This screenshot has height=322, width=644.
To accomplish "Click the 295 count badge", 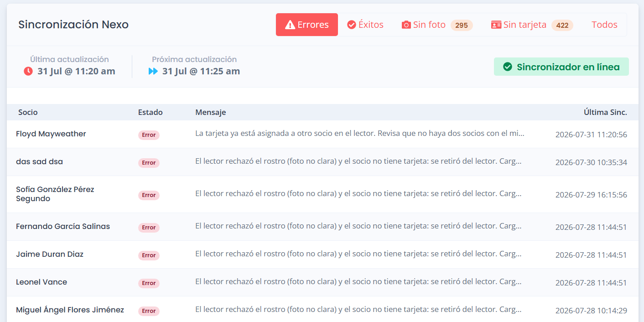I will pyautogui.click(x=462, y=26).
